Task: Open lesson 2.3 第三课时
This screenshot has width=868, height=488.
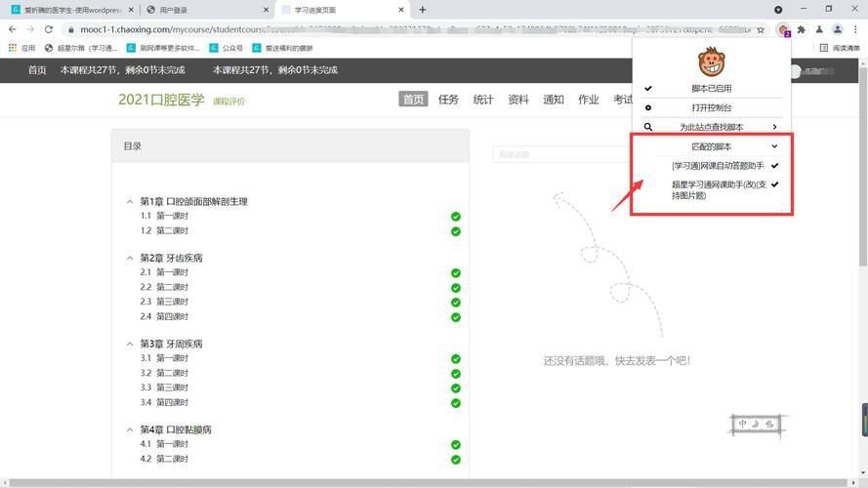Action: 164,302
